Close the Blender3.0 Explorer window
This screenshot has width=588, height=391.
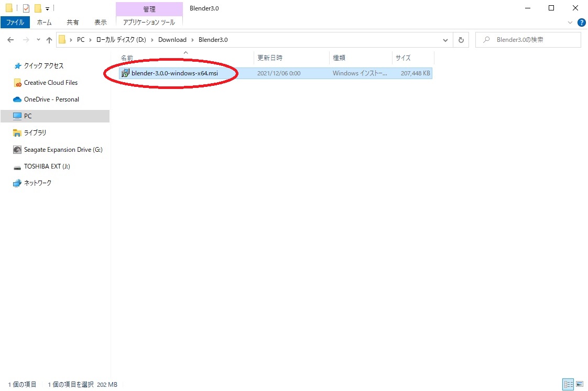(x=575, y=8)
